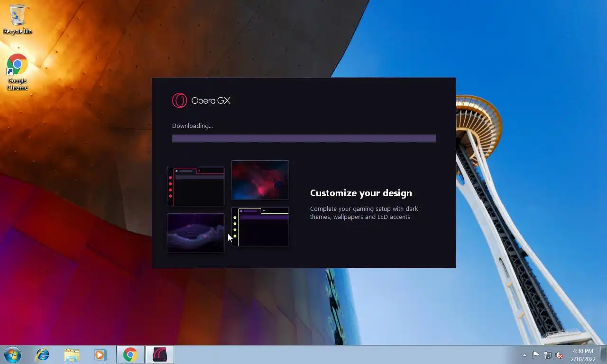The width and height of the screenshot is (607, 364).
Task: Click the 'Complete your gaming setup' description text
Action: click(x=364, y=213)
